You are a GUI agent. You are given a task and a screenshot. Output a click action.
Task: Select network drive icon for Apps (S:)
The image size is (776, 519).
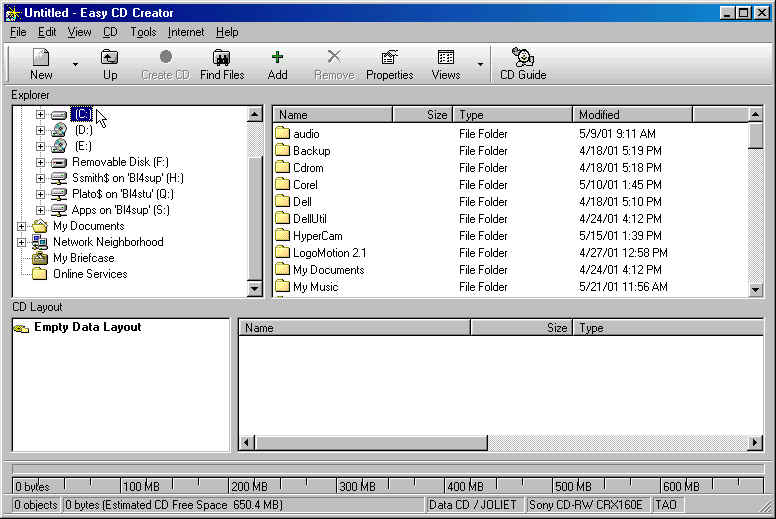point(59,210)
